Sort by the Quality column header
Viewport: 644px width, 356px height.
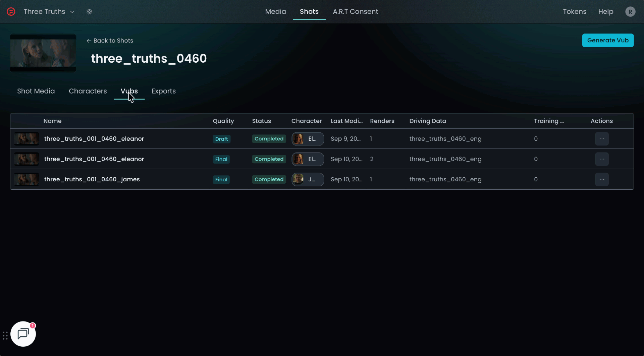(223, 121)
